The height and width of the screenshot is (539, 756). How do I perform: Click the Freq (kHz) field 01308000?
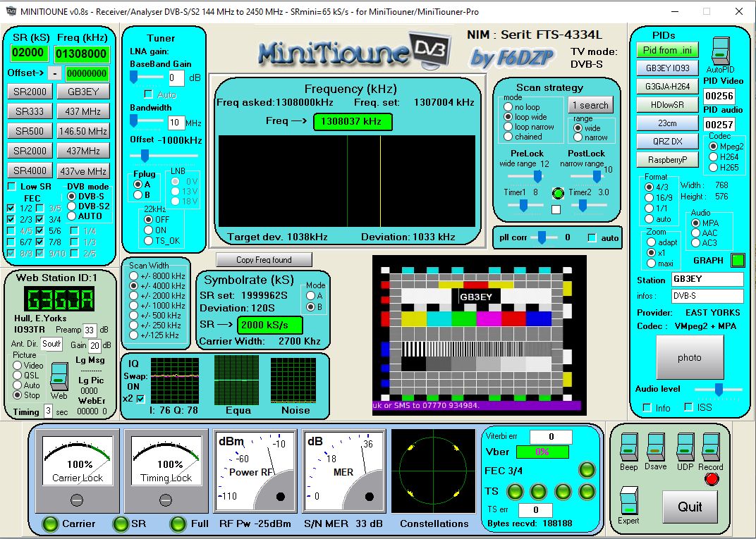[82, 54]
